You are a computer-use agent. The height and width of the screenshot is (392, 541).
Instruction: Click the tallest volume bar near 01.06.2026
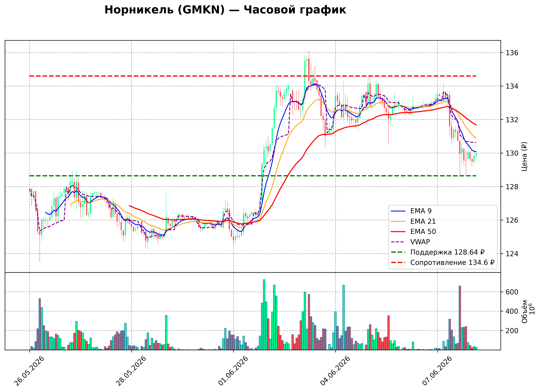pos(264,315)
